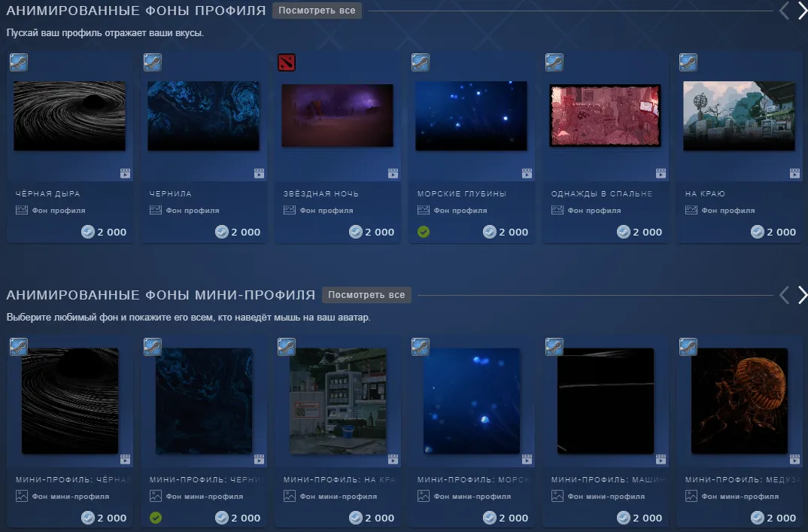The width and height of the screenshot is (808, 532).
Task: Click animated film icon on Морские глубины background
Action: coord(527,174)
